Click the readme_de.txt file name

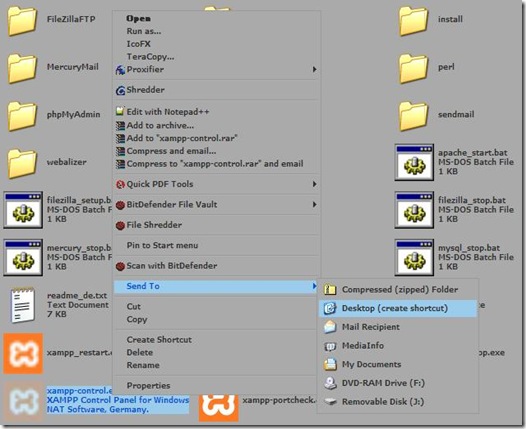click(77, 296)
